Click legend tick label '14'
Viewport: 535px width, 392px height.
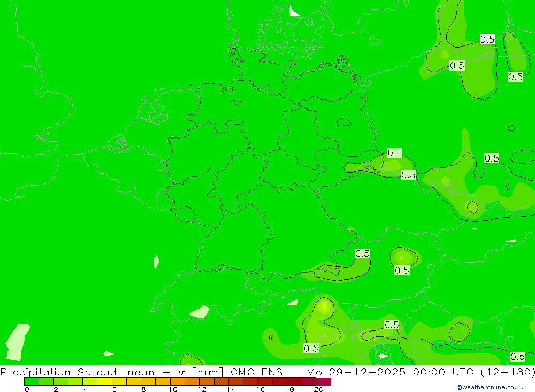pyautogui.click(x=231, y=389)
